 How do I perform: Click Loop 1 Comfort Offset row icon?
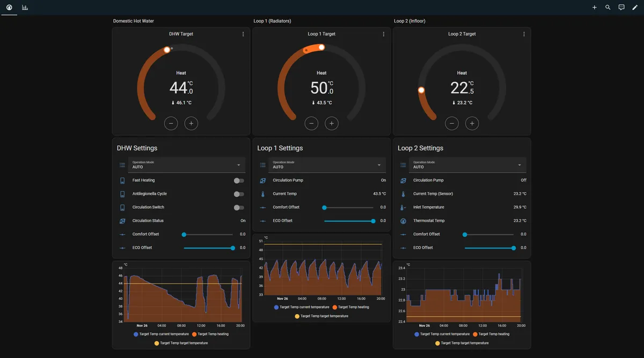click(263, 207)
